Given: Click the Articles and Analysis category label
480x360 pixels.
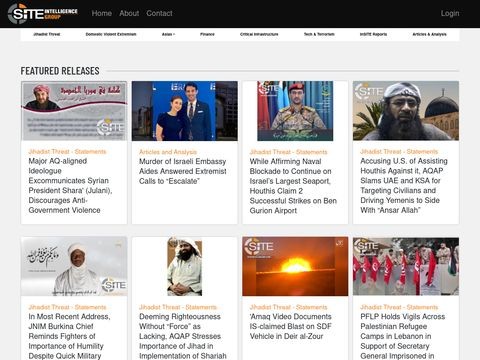Looking at the screenshot, I should pos(168,152).
